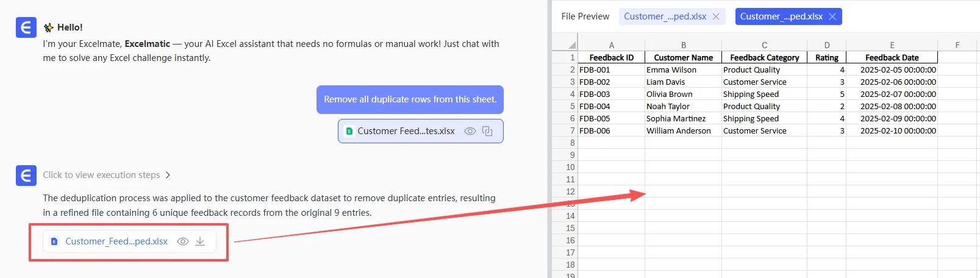Select the highlighted Customer_...ped.xlsx preview tab
980x278 pixels.
[781, 16]
